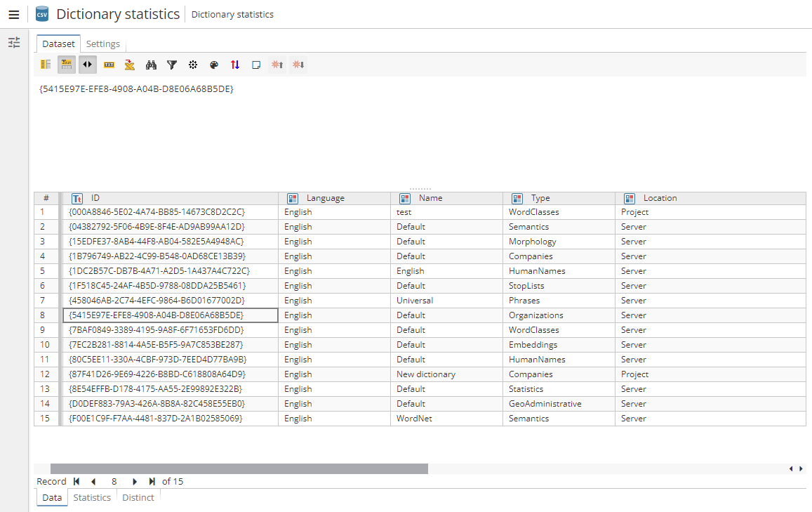Open the Statistics bottom tab
Screen dimensions: 812x512
click(92, 497)
